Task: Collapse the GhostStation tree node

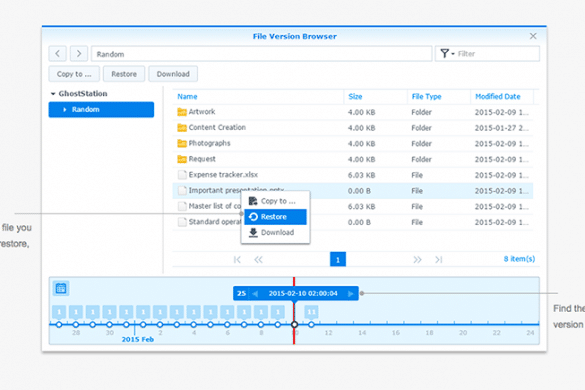Action: (x=53, y=94)
